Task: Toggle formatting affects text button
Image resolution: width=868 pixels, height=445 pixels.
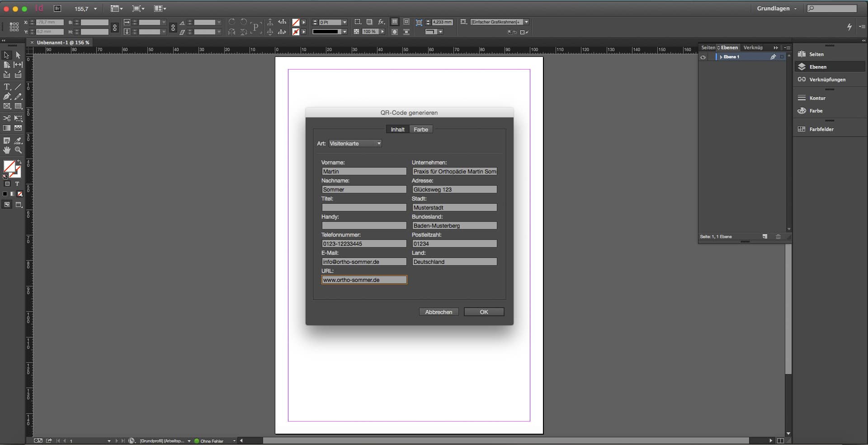Action: (17, 184)
